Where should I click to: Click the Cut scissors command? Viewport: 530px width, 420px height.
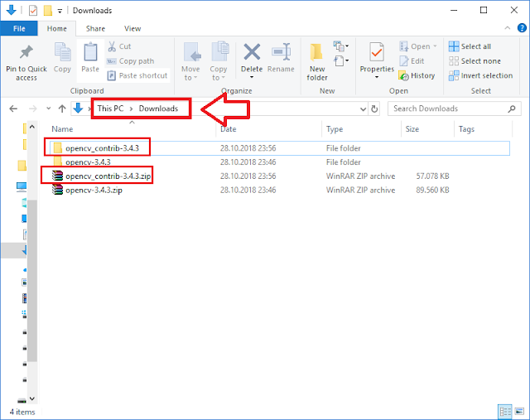[119, 46]
